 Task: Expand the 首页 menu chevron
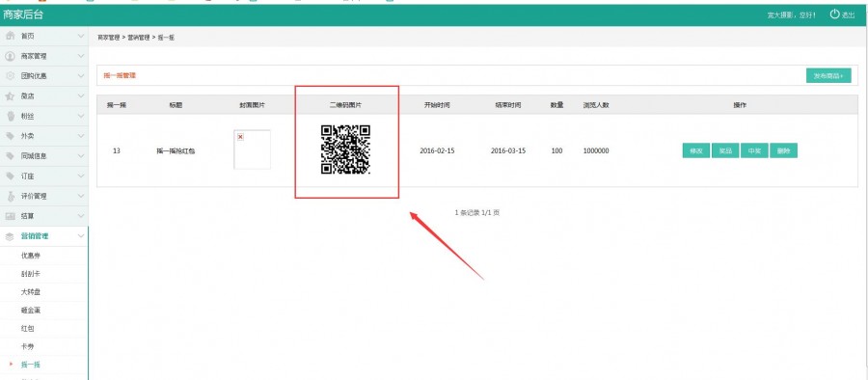pos(81,36)
